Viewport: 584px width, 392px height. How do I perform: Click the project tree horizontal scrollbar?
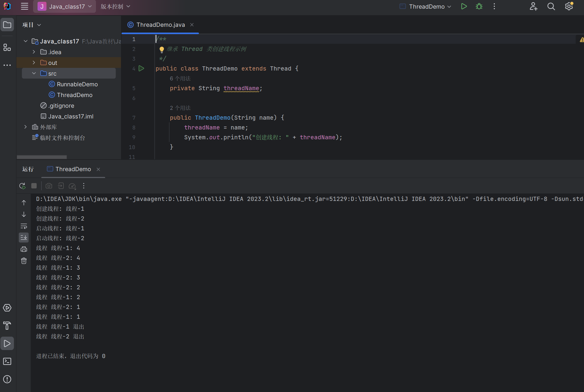[42, 157]
